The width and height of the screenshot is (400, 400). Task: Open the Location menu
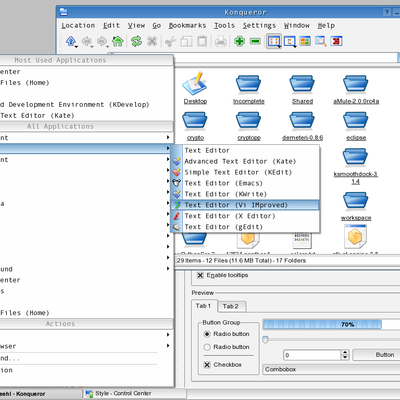78,25
